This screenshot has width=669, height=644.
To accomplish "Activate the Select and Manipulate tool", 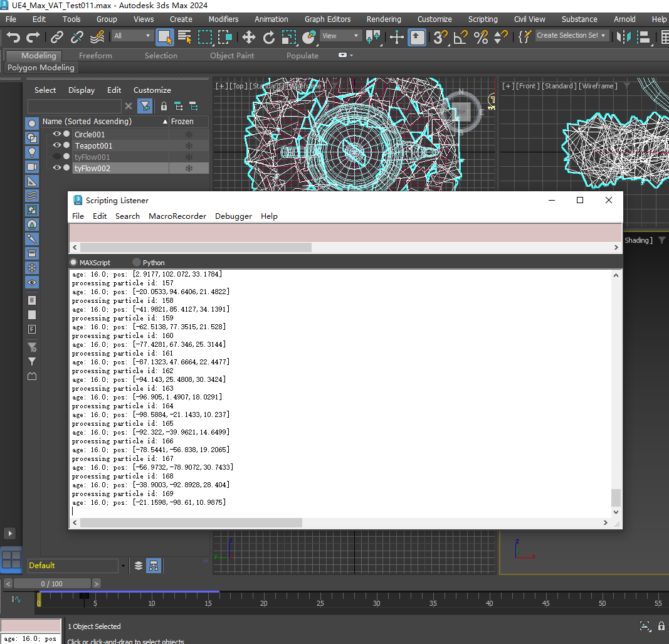I will (x=397, y=37).
